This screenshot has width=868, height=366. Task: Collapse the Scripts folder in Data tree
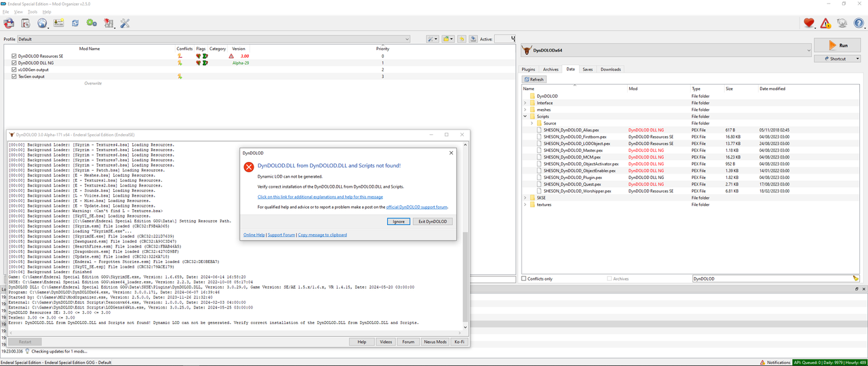click(x=525, y=117)
